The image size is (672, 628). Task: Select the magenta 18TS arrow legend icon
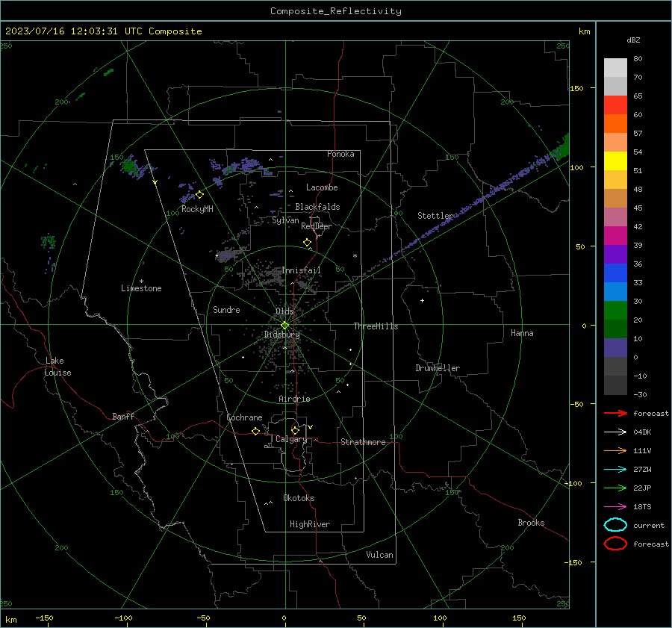pyautogui.click(x=615, y=507)
